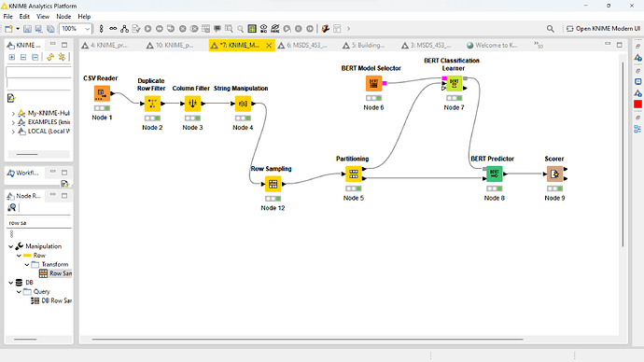Click the KNIME Explorer filter field
Viewport: 644px width, 362px height.
(39, 72)
